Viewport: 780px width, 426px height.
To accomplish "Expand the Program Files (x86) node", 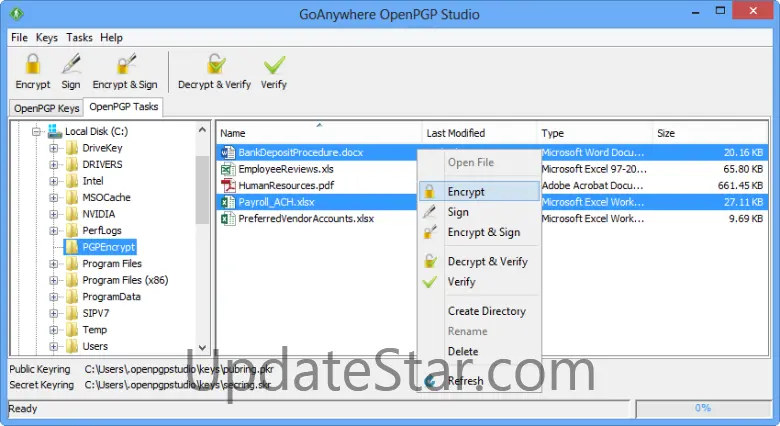I will pos(54,280).
